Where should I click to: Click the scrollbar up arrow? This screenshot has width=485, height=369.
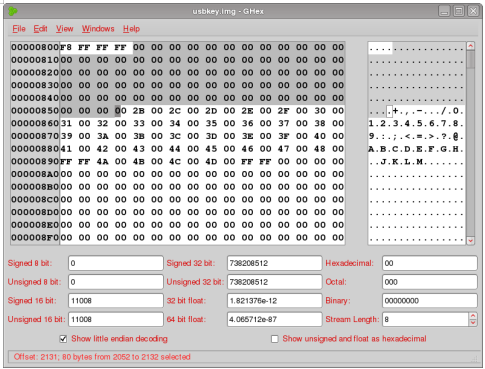point(471,46)
